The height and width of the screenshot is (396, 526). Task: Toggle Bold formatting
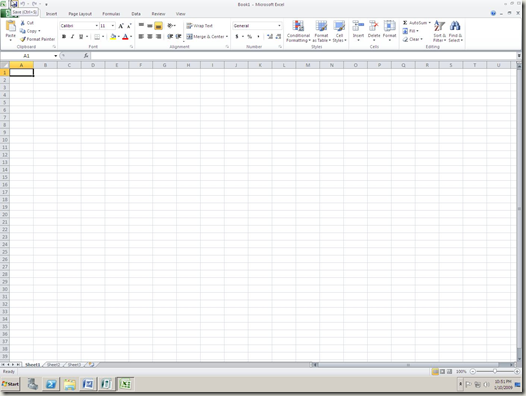64,37
